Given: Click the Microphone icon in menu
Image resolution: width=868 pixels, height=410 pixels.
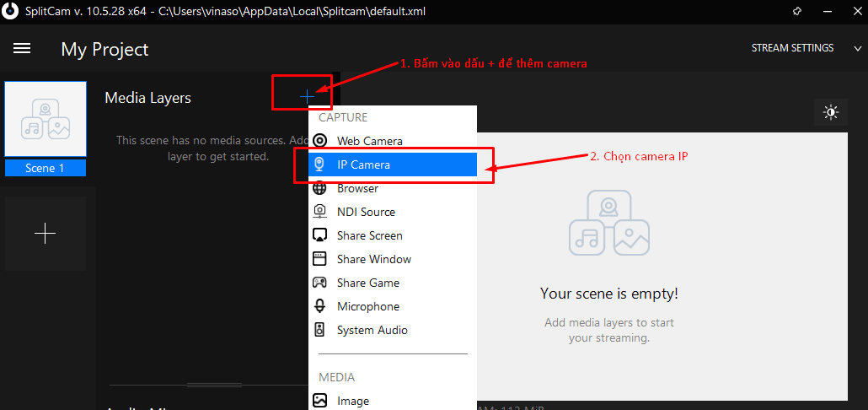Looking at the screenshot, I should pos(320,306).
